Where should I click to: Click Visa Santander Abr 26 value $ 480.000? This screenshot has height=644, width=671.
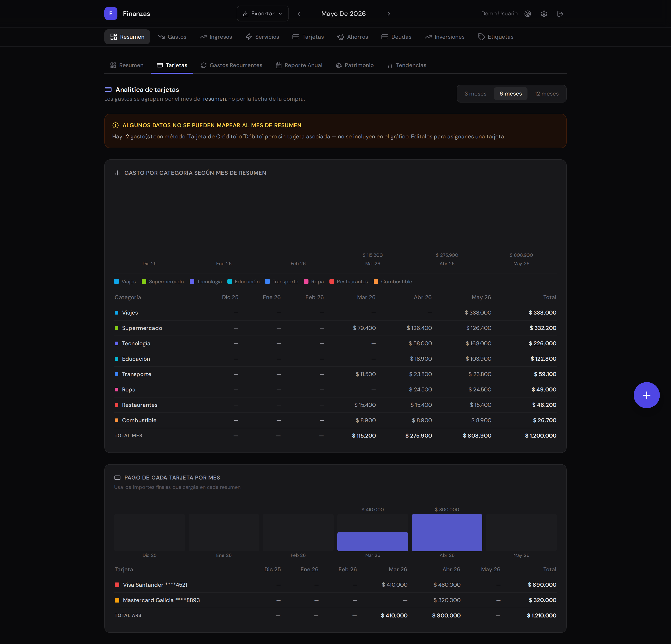(447, 585)
